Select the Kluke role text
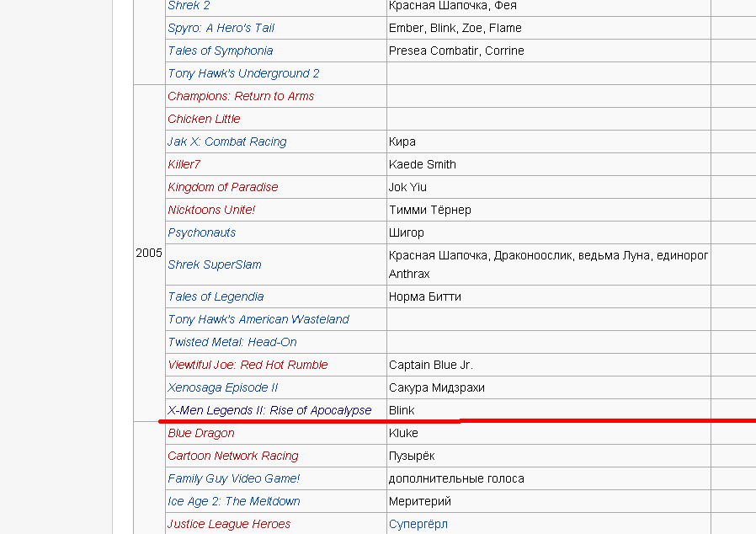Viewport: 756px width, 534px height. pyautogui.click(x=403, y=433)
